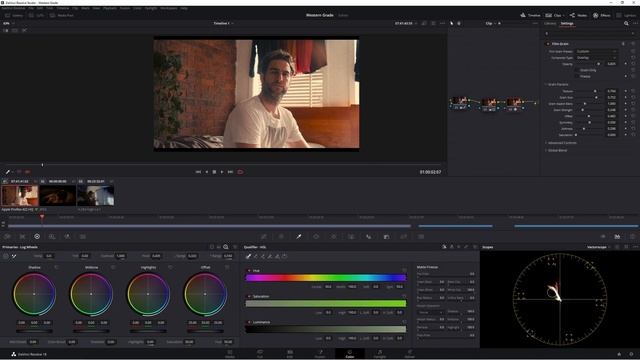
Task: Click the Timeline button in top toolbar
Action: click(530, 15)
